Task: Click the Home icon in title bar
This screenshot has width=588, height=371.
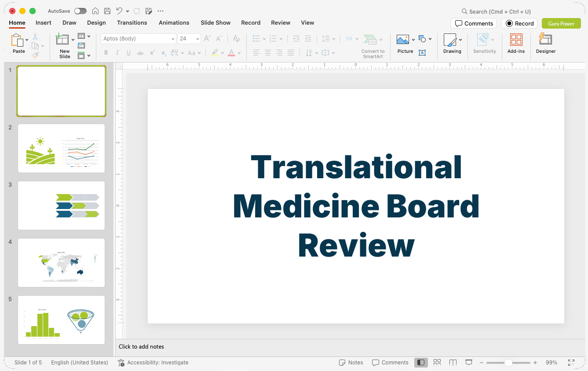Action: coord(95,11)
